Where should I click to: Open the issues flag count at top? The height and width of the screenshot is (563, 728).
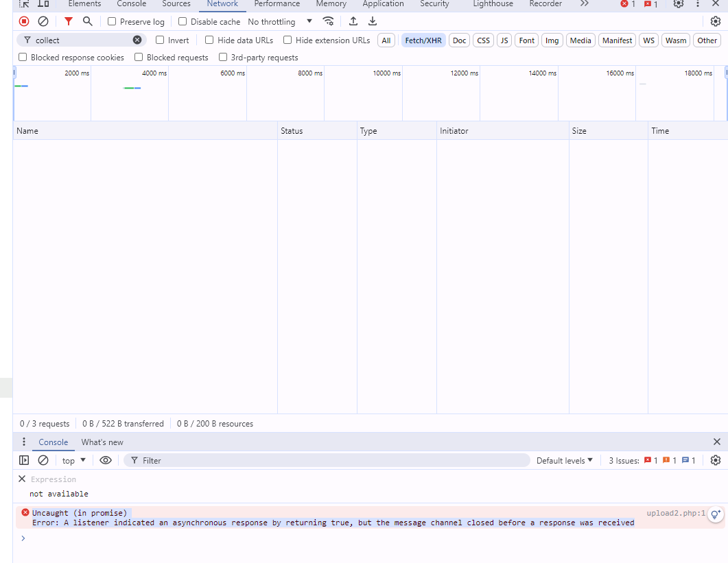pos(650,3)
